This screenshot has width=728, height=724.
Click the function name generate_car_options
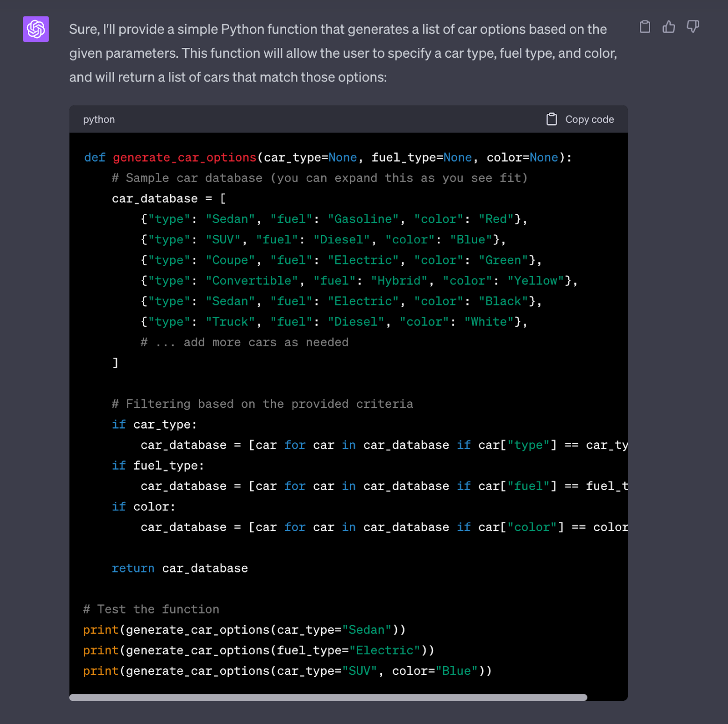point(184,157)
